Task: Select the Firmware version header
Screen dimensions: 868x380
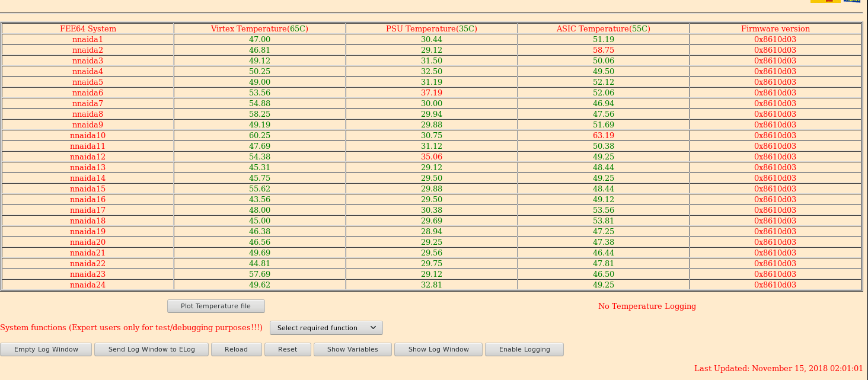Action: [x=776, y=28]
